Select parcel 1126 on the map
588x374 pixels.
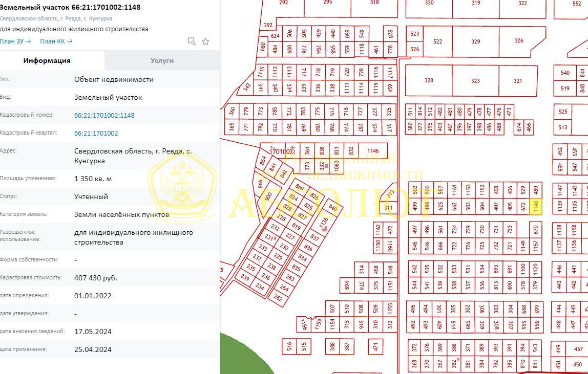(324, 224)
